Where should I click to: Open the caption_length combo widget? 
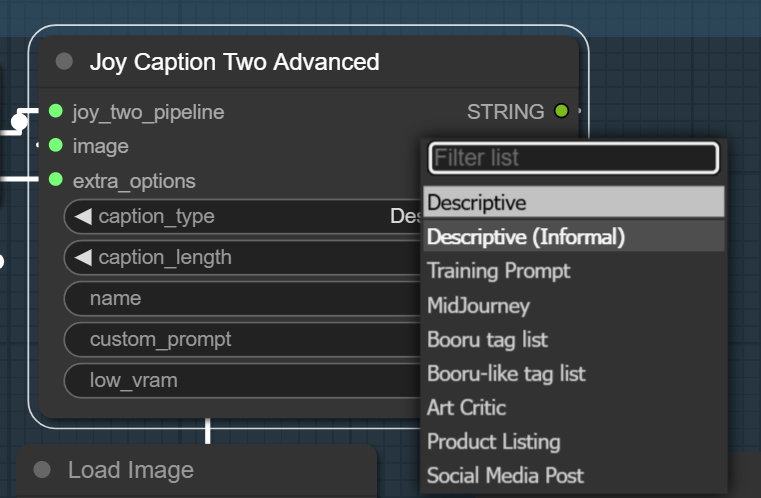tap(243, 257)
